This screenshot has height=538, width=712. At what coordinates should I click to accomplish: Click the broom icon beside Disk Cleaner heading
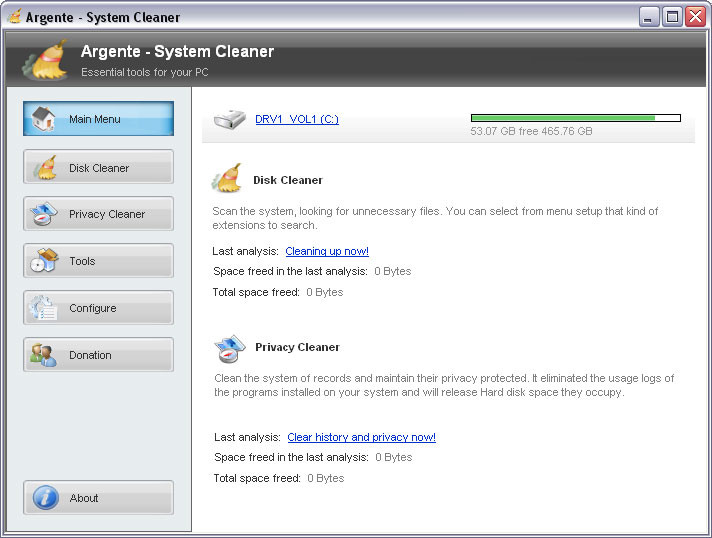point(227,178)
